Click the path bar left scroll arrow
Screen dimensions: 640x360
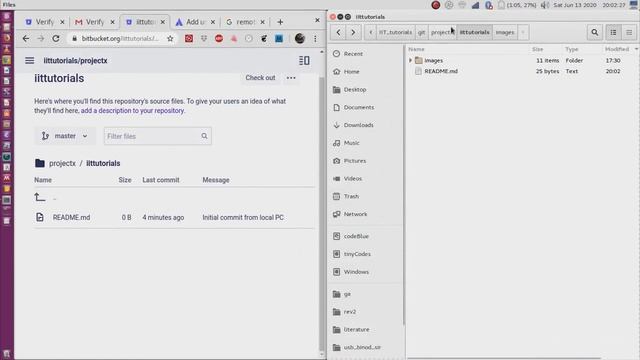pos(370,32)
